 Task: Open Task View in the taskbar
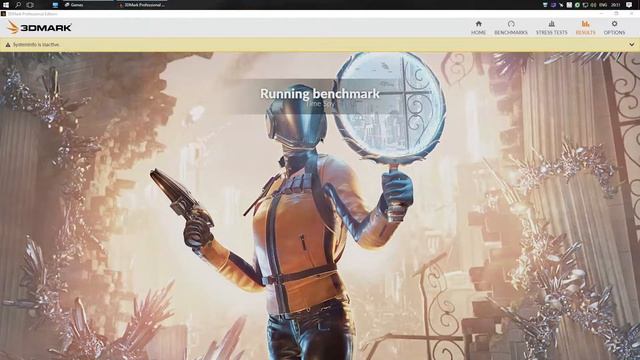[x=30, y=5]
